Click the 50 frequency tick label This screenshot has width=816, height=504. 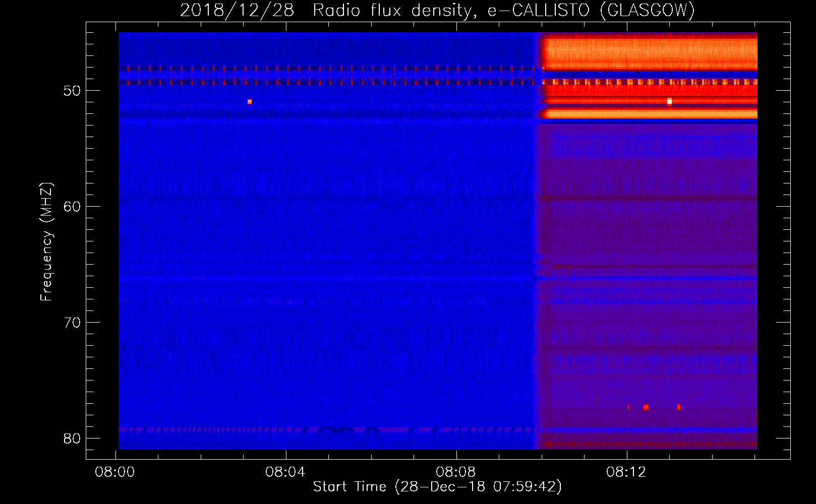point(72,91)
